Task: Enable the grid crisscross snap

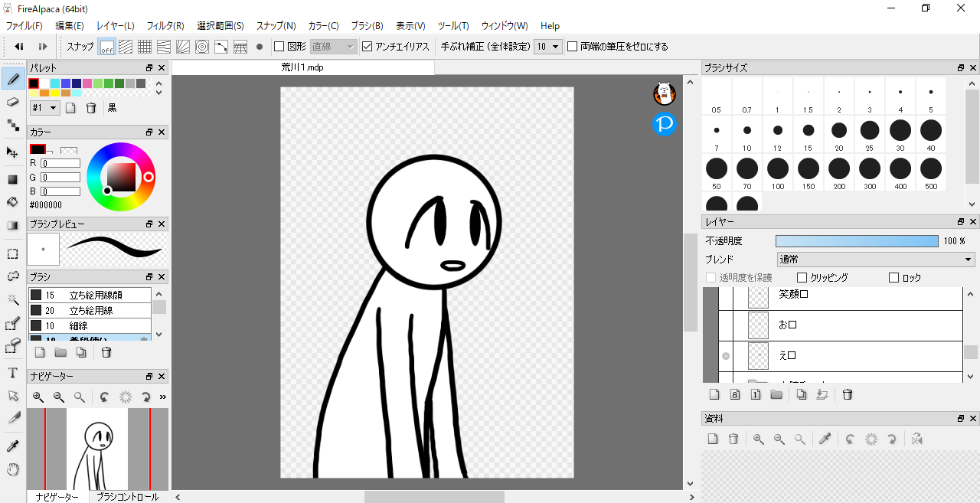Action: (145, 47)
